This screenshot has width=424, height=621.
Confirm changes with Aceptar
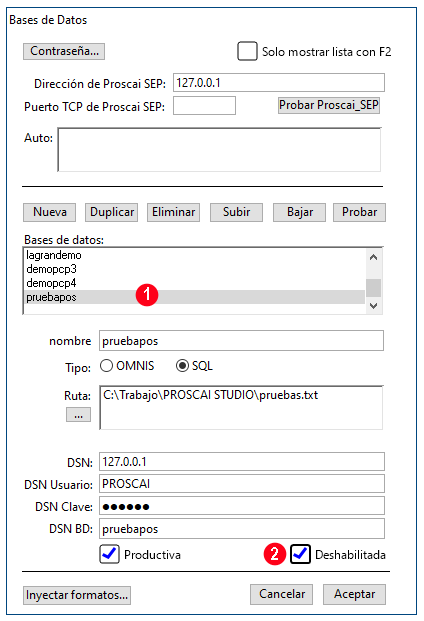point(354,594)
